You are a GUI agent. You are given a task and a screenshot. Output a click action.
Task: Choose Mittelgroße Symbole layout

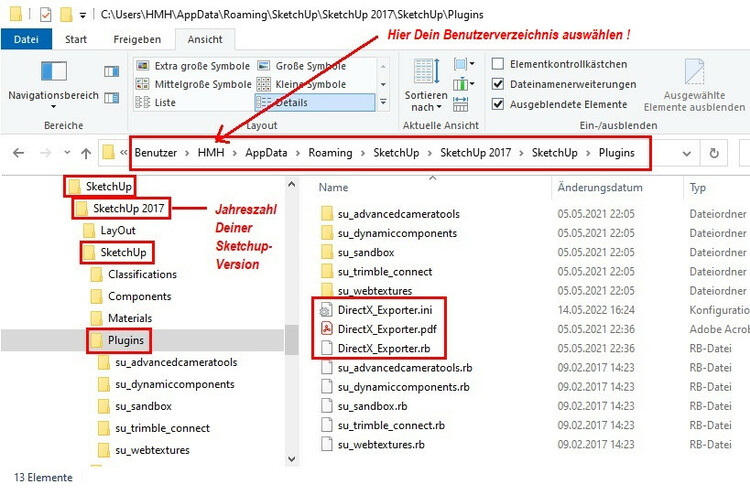point(193,84)
